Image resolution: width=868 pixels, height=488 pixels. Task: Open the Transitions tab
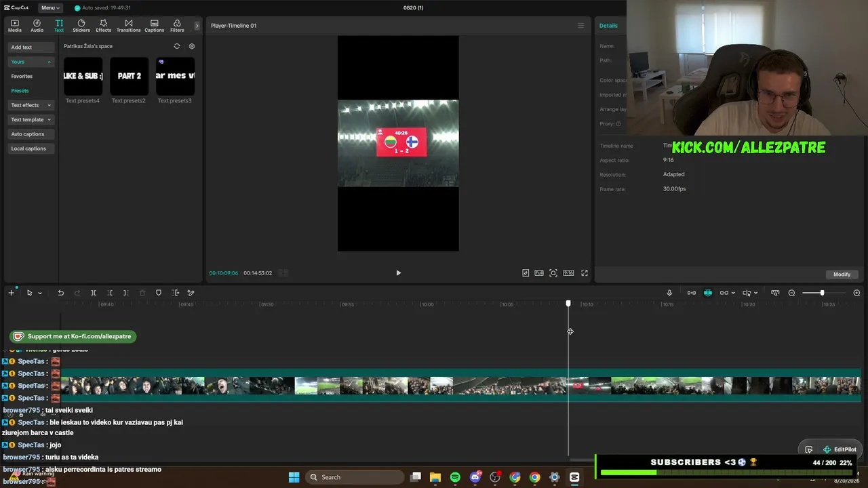[x=128, y=26]
